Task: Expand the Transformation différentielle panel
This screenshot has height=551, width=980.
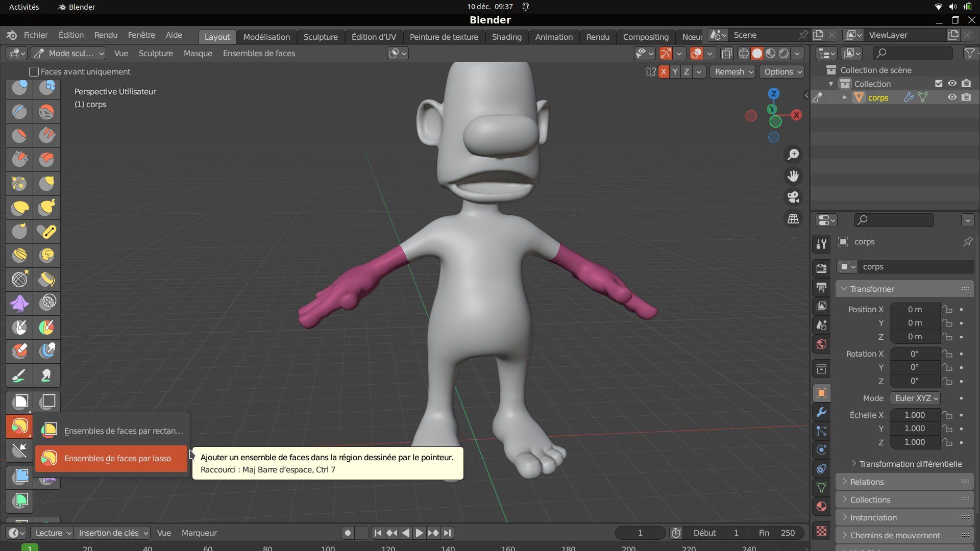Action: click(x=906, y=464)
